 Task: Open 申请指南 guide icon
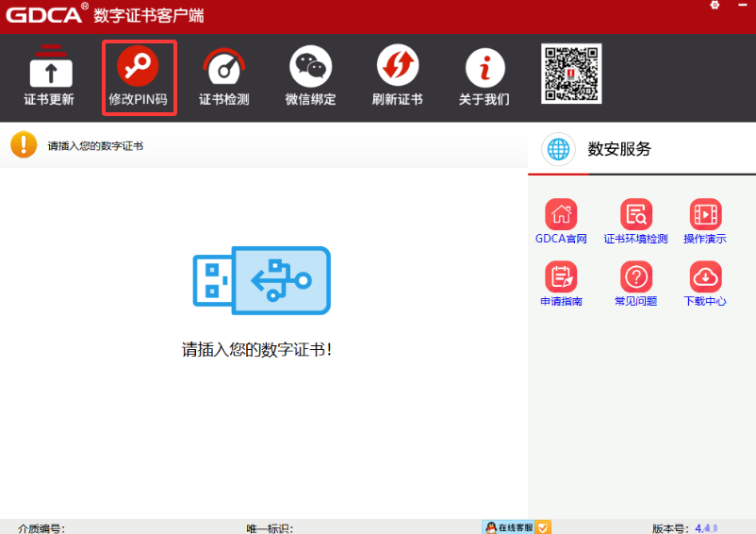tap(561, 277)
